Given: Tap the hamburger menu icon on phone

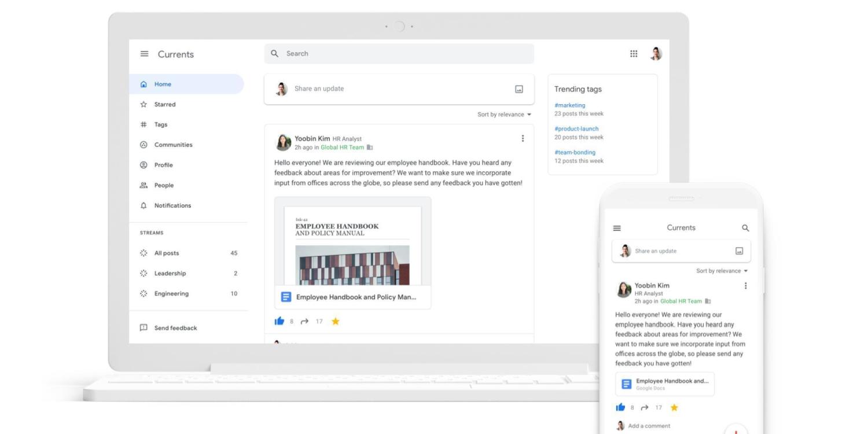Looking at the screenshot, I should point(617,228).
